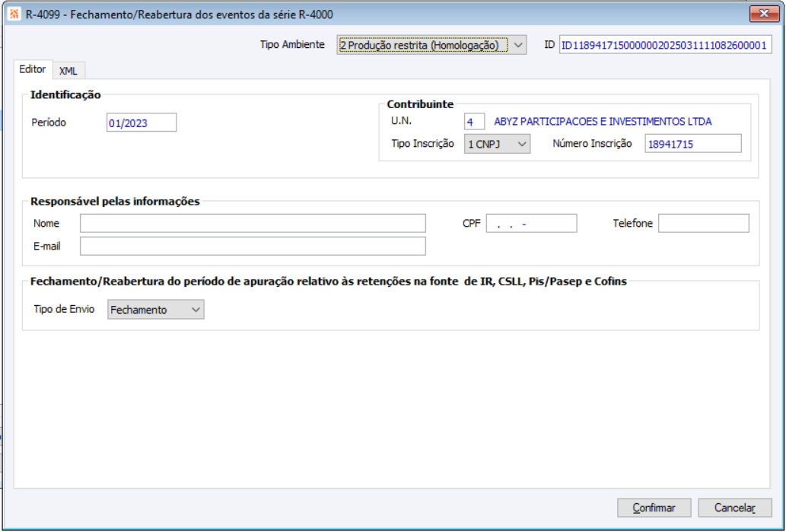
Task: Click ABYZ PARTICIPACOES E INVESTIMENTOS LTDA text
Action: [x=603, y=122]
